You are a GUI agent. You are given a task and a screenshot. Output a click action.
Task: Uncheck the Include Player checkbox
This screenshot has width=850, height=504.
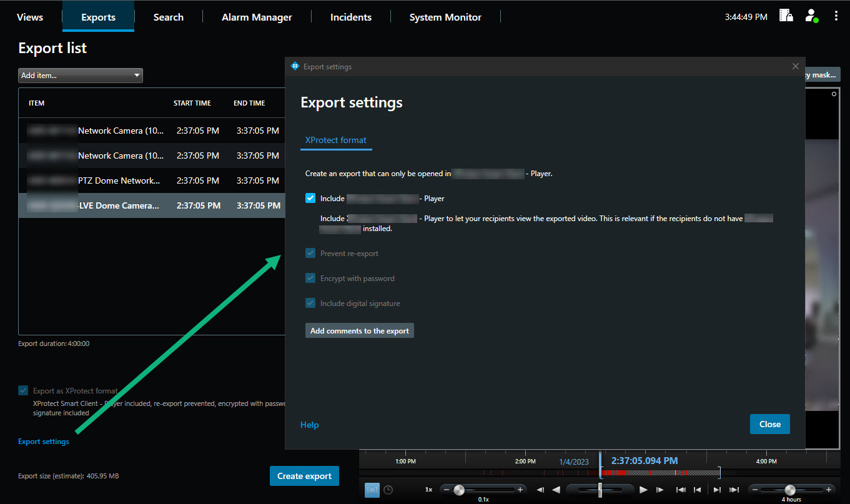(x=310, y=199)
